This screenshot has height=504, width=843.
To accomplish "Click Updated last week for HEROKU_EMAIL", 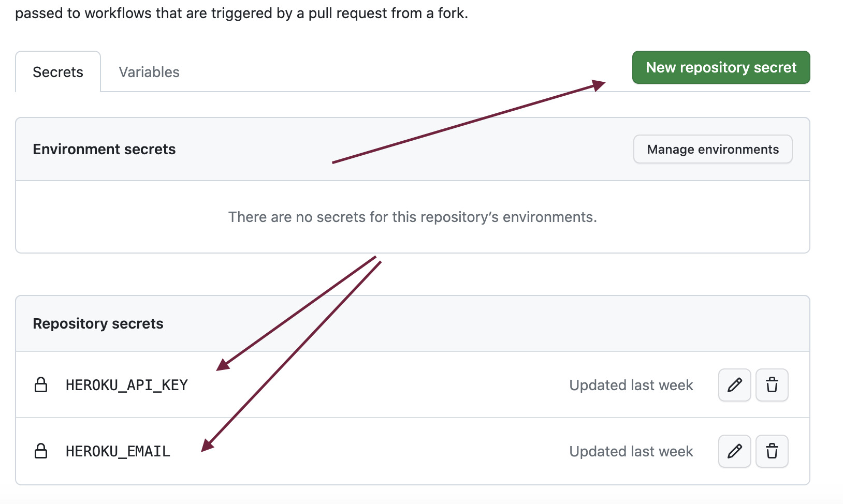I will pyautogui.click(x=631, y=451).
